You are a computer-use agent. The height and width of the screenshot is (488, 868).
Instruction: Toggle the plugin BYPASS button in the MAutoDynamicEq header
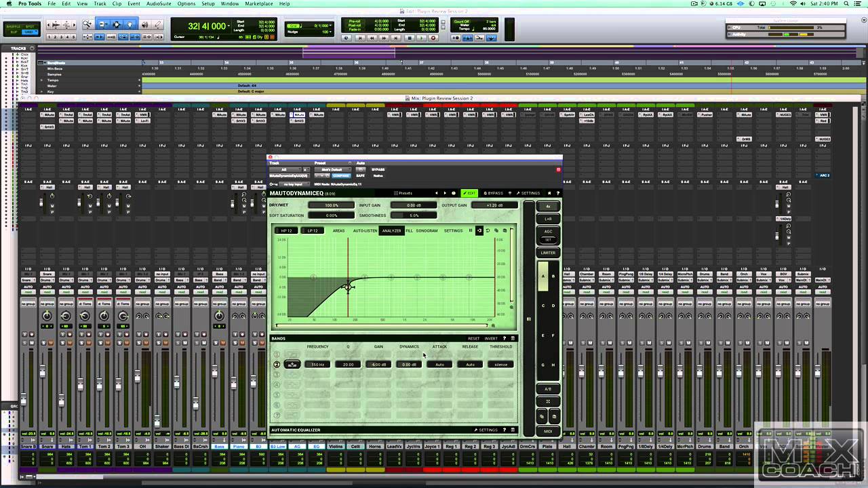pyautogui.click(x=494, y=193)
